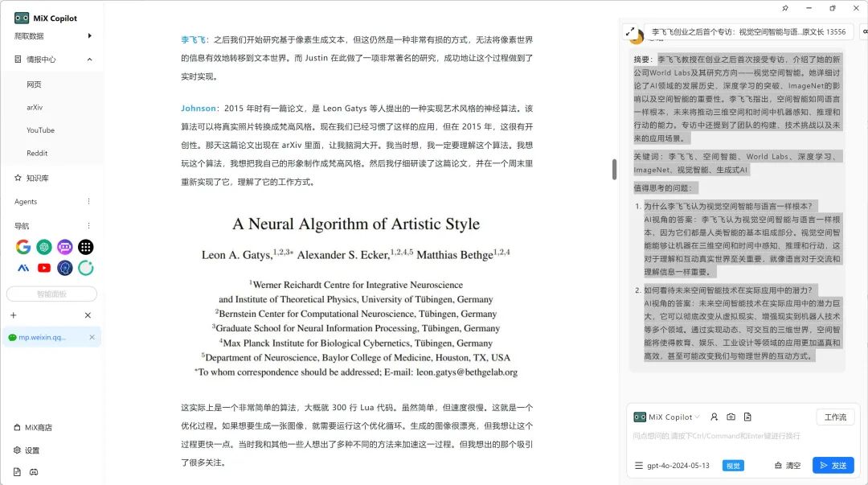This screenshot has height=485, width=868.
Task: Click the MiX Copilot robot logo
Action: tap(22, 18)
